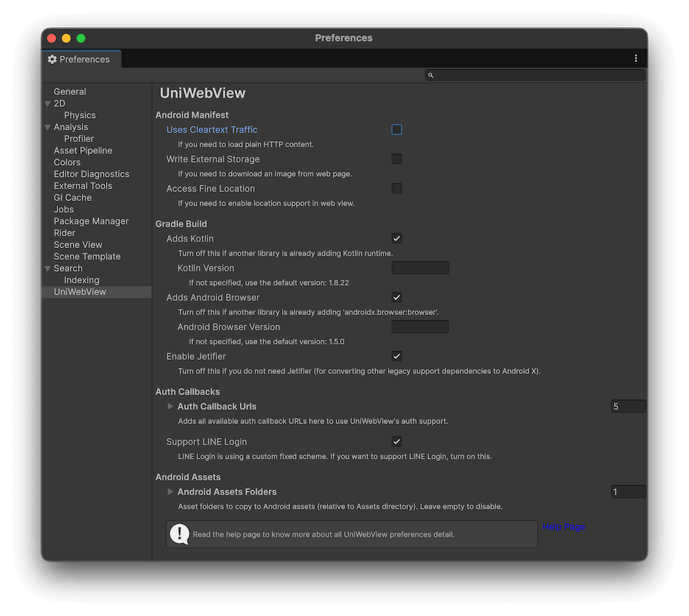Click the search magnifier icon
This screenshot has width=689, height=616.
click(431, 75)
